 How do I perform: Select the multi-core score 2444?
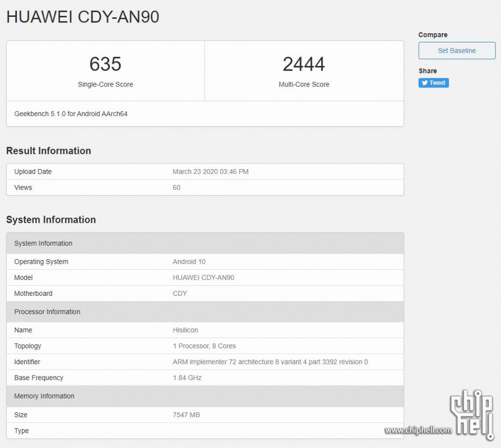[304, 64]
